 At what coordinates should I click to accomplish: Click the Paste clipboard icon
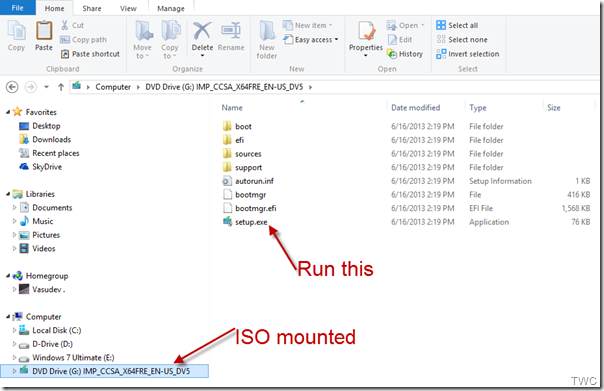click(x=44, y=31)
